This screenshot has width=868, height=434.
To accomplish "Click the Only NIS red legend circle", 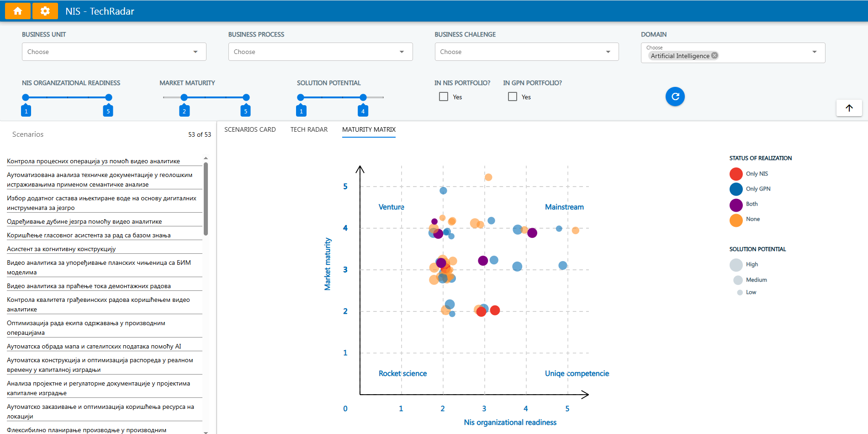I will tap(736, 174).
